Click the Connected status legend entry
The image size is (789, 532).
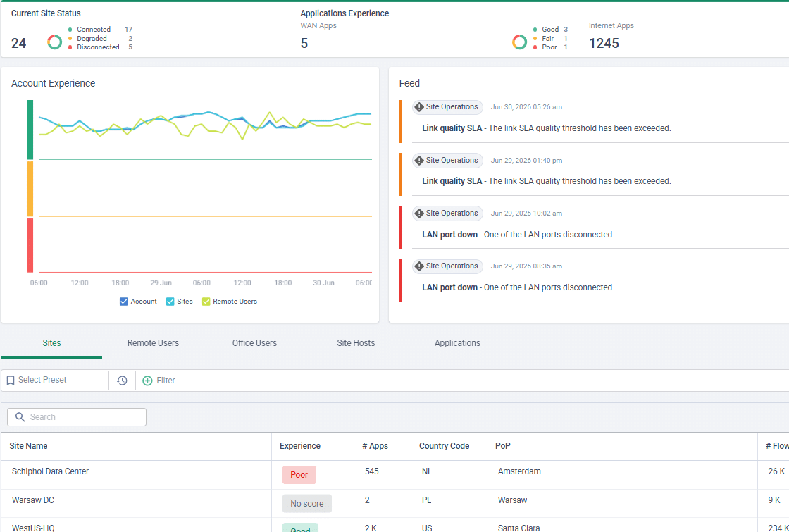(x=100, y=30)
